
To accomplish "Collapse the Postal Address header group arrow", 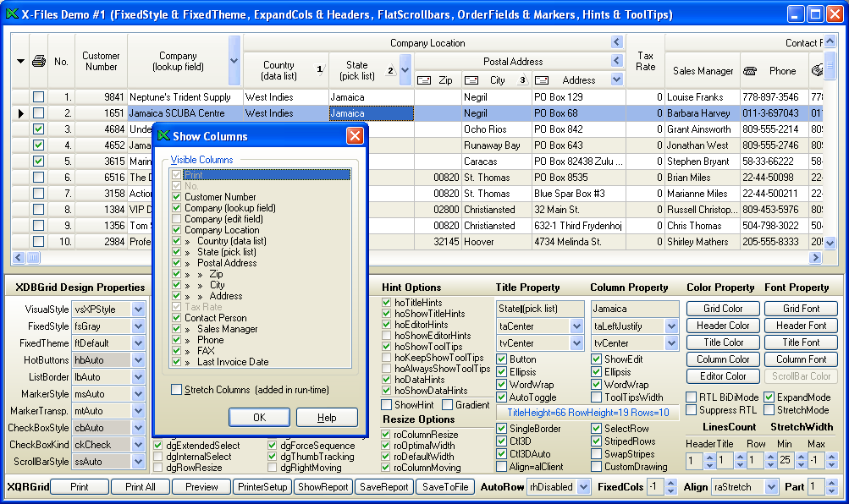I will [x=617, y=61].
